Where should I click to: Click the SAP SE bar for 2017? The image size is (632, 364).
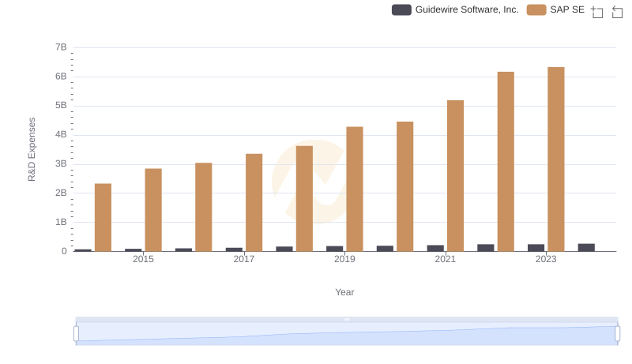(254, 203)
